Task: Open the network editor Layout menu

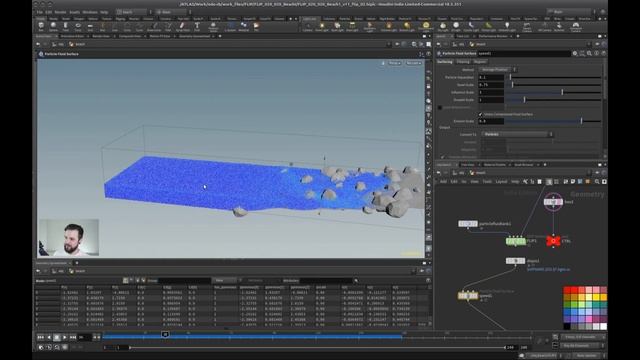Action: click(x=501, y=182)
